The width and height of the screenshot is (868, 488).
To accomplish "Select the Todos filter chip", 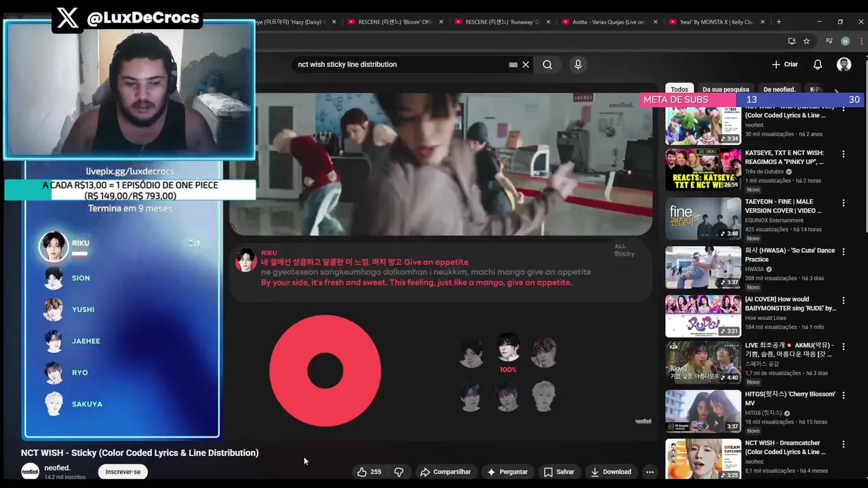I will coord(679,89).
